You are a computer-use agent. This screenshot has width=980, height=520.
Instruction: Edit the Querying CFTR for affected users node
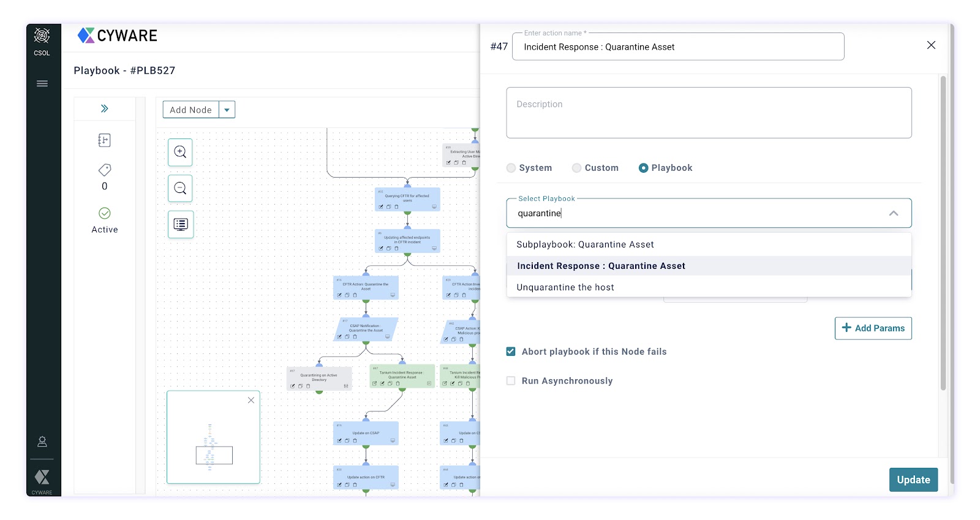click(x=381, y=207)
